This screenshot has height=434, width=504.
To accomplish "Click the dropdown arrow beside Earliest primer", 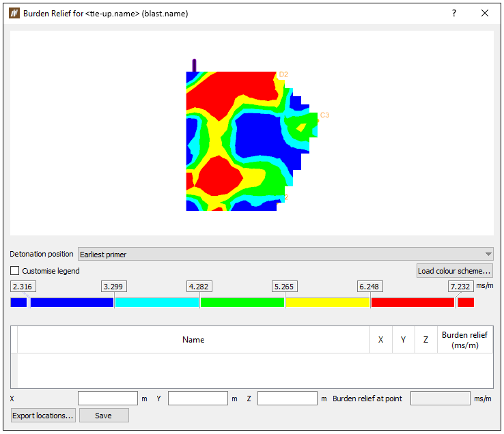I will click(488, 254).
